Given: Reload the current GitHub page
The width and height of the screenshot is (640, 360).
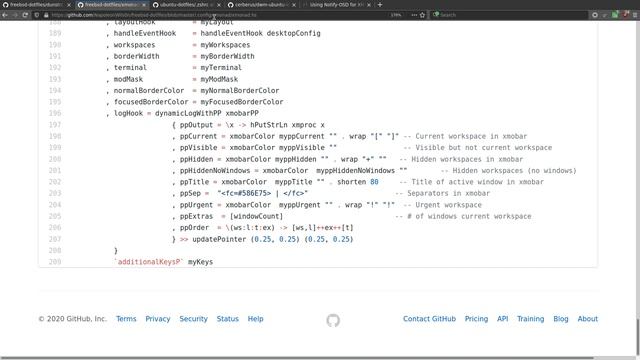Looking at the screenshot, I should click(x=25, y=15).
